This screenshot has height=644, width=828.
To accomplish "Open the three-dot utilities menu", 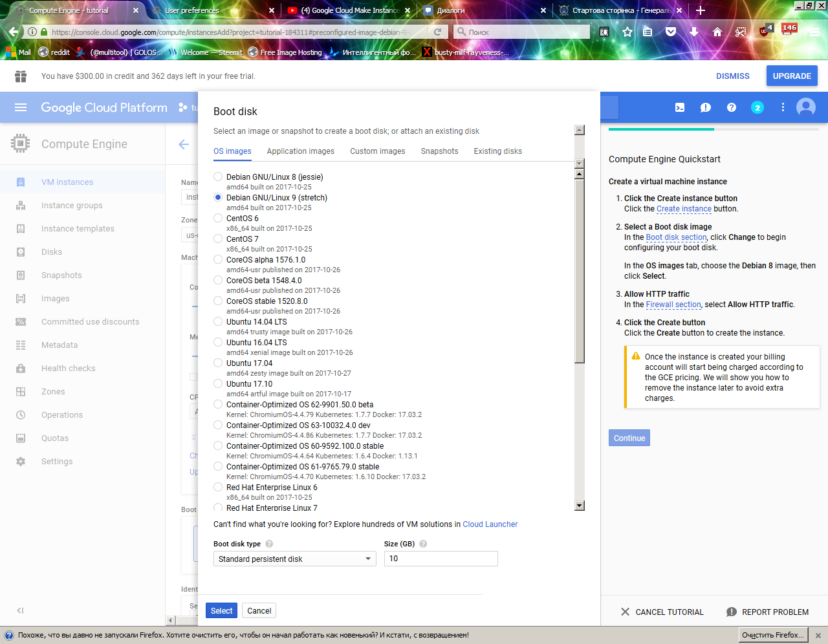I will tap(783, 107).
